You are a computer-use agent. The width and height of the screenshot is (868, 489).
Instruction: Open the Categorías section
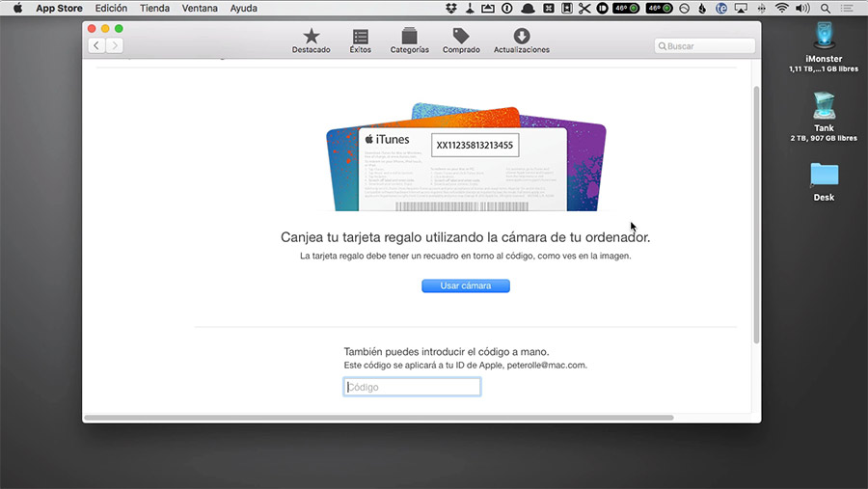[x=410, y=41]
